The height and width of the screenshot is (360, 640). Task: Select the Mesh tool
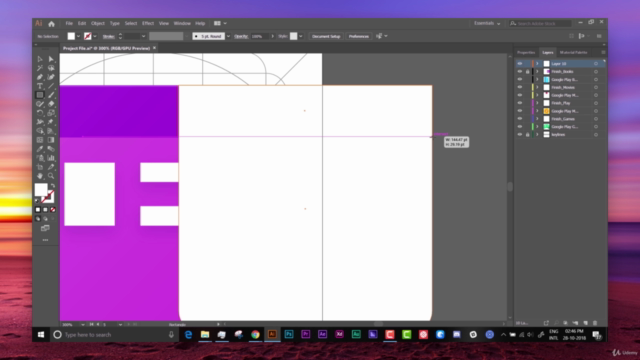[40, 140]
